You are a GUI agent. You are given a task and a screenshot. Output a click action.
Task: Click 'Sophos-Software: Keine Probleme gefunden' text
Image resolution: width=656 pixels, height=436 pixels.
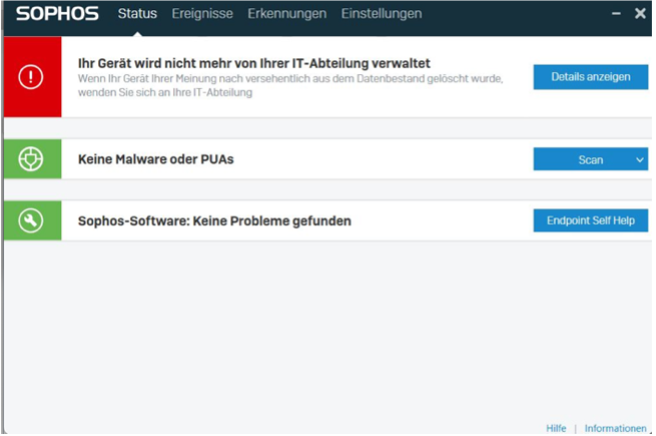pyautogui.click(x=215, y=221)
